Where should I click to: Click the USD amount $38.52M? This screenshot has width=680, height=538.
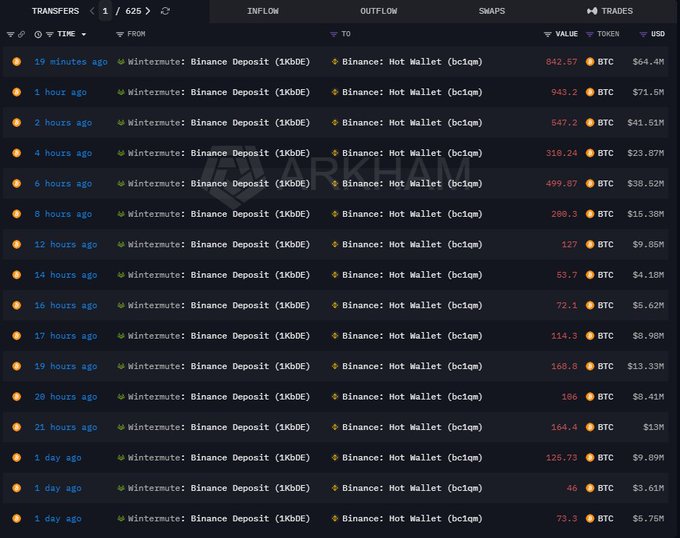click(645, 183)
